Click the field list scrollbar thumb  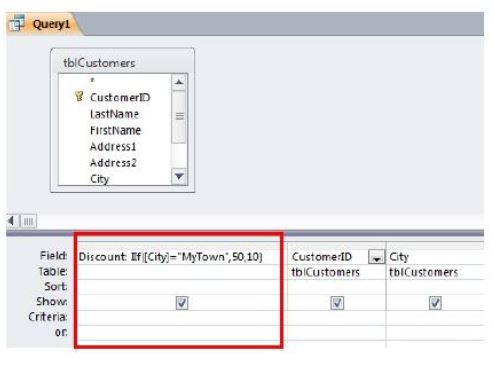coord(179,117)
